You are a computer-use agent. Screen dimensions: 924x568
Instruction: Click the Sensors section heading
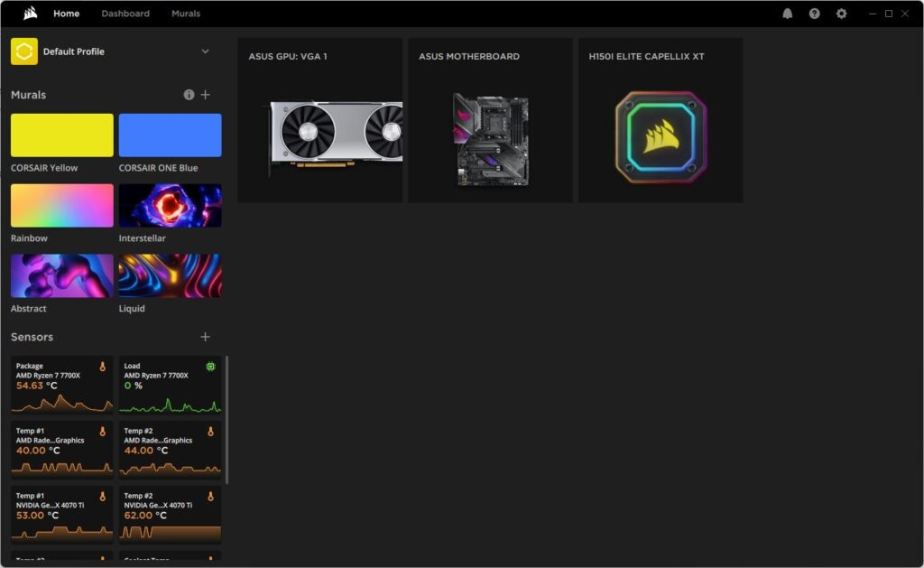tap(32, 337)
